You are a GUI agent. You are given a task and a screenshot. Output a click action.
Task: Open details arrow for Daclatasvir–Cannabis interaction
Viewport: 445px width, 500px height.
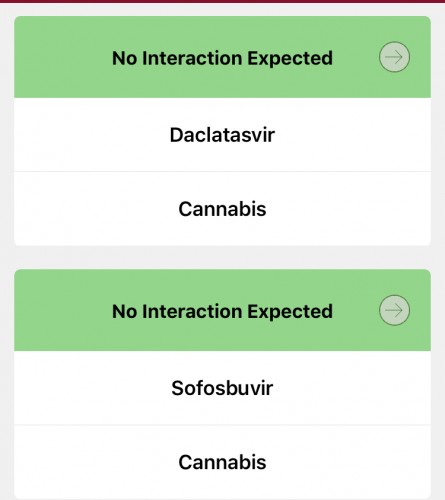click(x=394, y=57)
